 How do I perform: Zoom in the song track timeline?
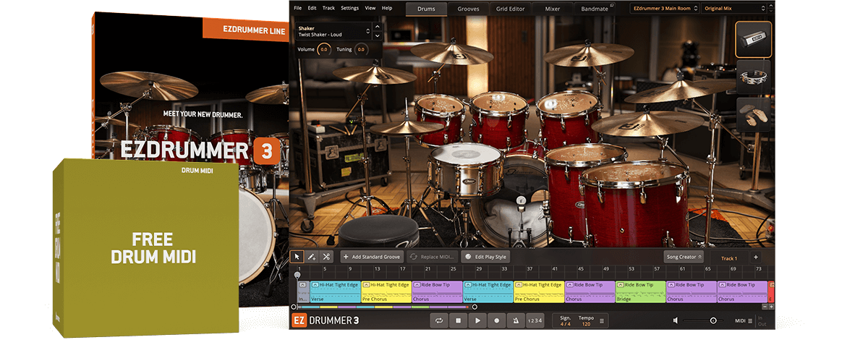click(x=771, y=307)
